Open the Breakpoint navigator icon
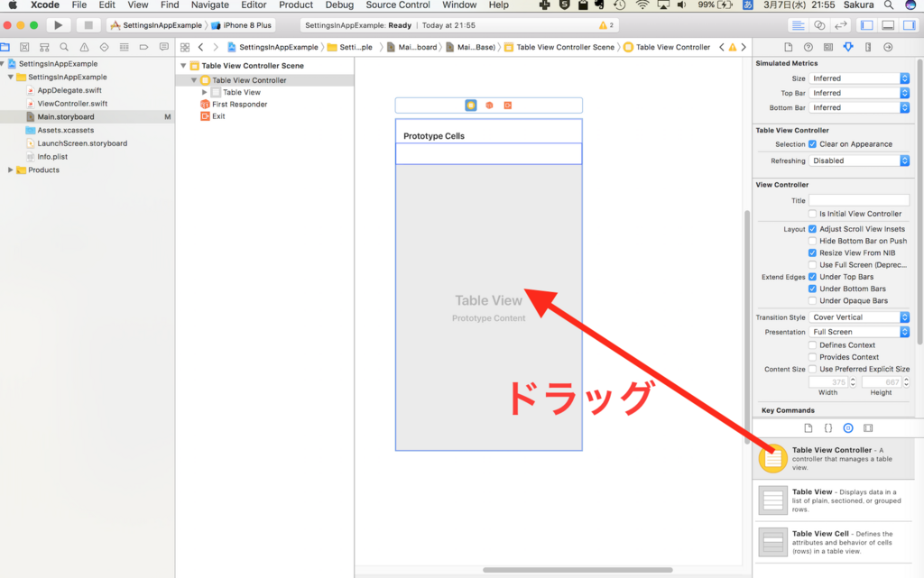924x578 pixels. [143, 47]
